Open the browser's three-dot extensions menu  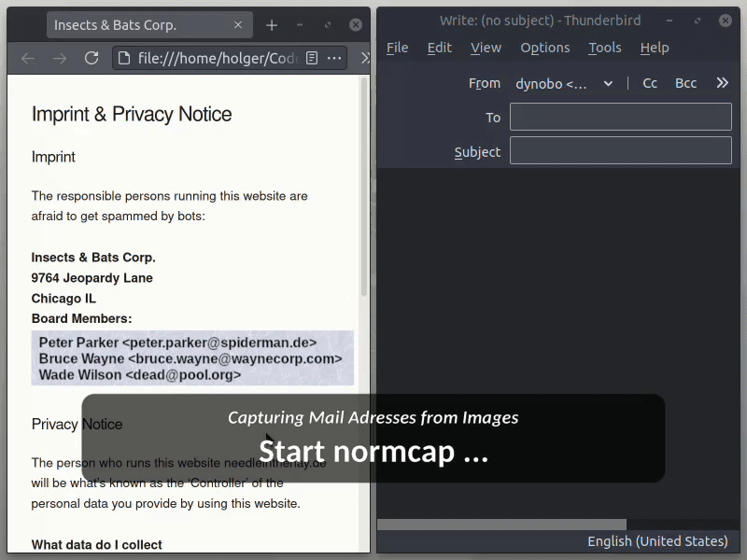click(334, 58)
